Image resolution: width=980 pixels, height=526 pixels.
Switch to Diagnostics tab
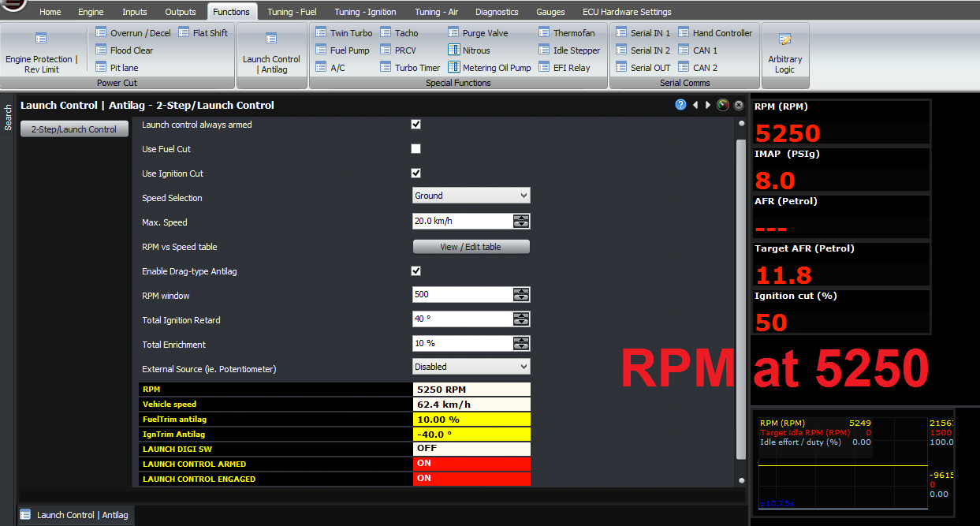[497, 12]
